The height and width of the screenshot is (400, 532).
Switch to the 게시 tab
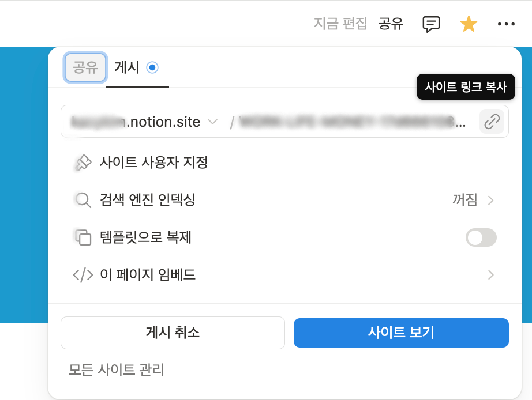click(x=128, y=66)
